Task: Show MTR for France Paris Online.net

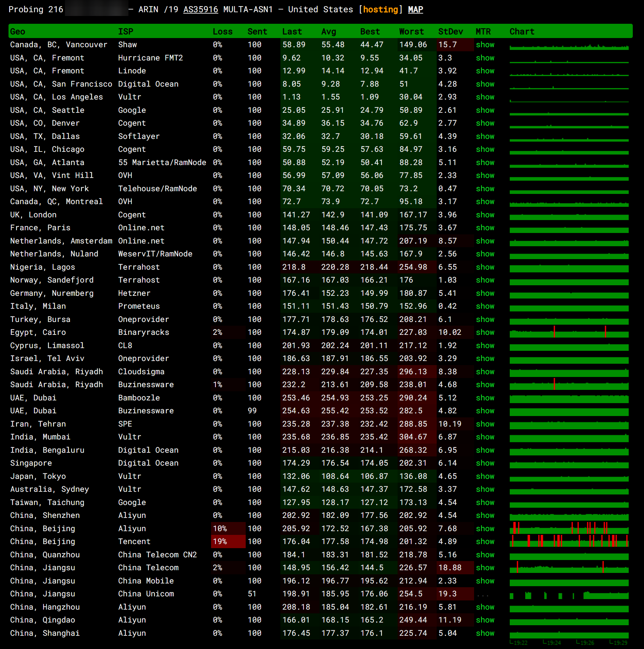Action: click(485, 228)
